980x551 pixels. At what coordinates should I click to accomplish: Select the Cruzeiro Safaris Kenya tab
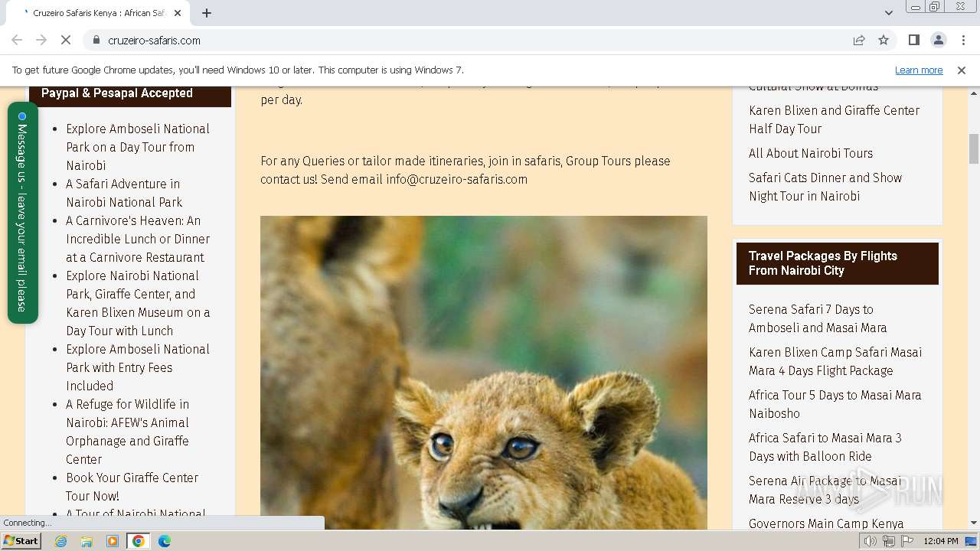click(100, 13)
